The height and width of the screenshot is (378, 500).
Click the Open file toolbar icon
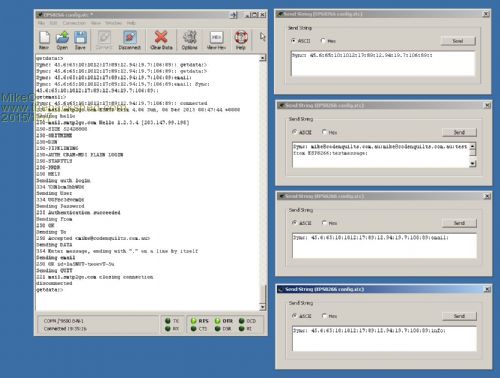pos(62,40)
